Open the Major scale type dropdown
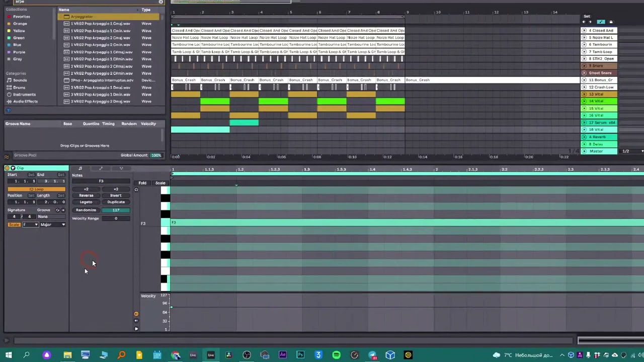The width and height of the screenshot is (644, 362). [x=52, y=225]
